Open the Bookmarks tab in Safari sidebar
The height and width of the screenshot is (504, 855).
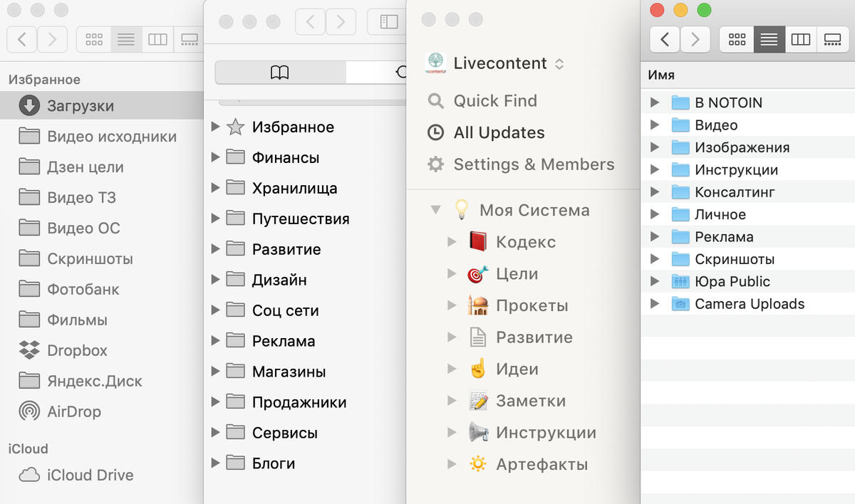pyautogui.click(x=280, y=72)
